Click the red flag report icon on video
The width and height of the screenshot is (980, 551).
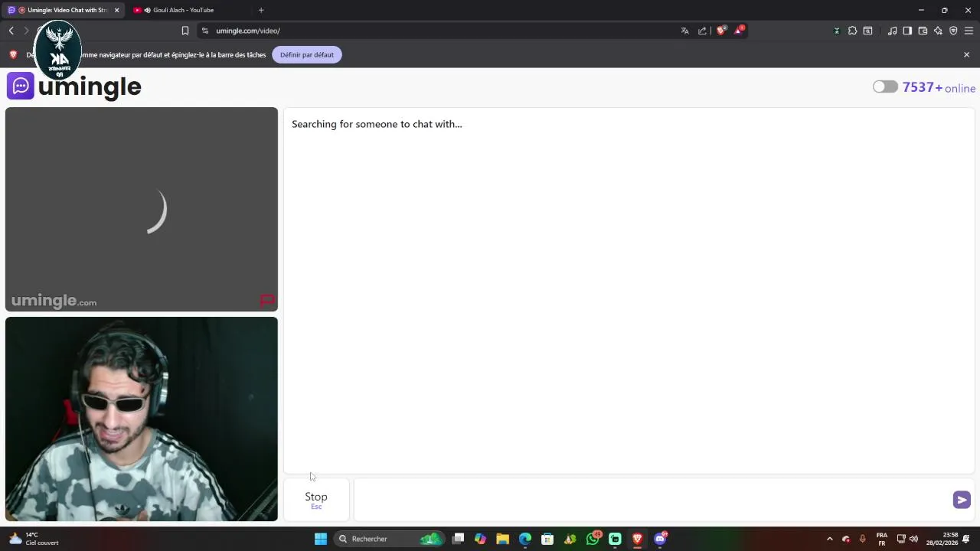point(266,301)
